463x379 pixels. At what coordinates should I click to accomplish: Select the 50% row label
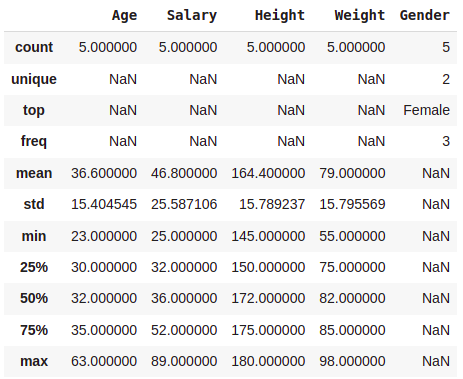(34, 298)
